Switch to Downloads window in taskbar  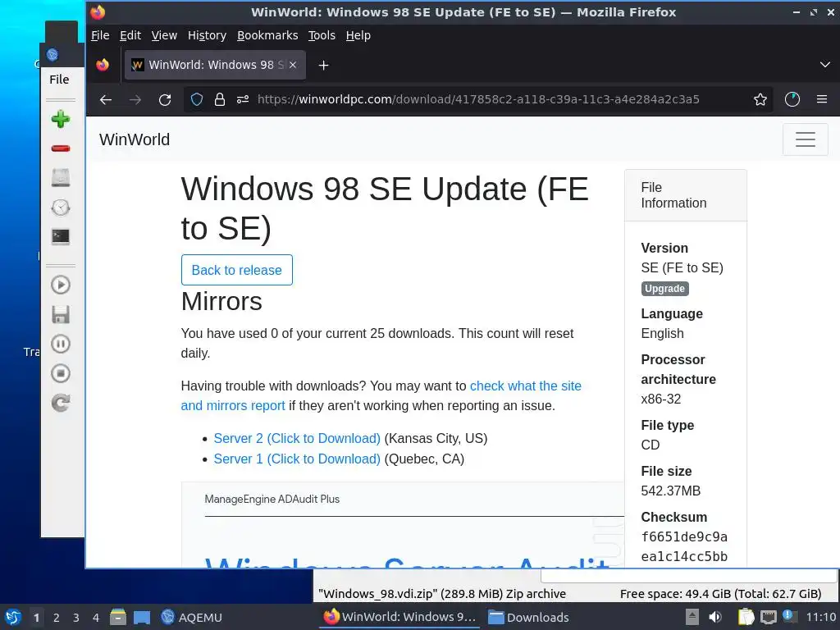[x=528, y=617]
